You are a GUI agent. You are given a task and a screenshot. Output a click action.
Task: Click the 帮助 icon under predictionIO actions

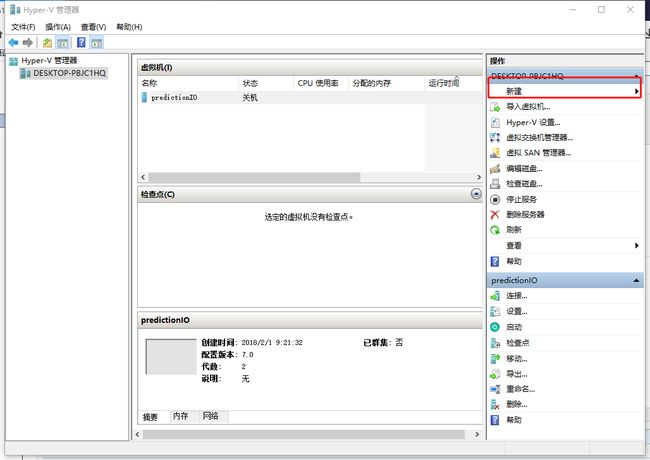point(495,420)
